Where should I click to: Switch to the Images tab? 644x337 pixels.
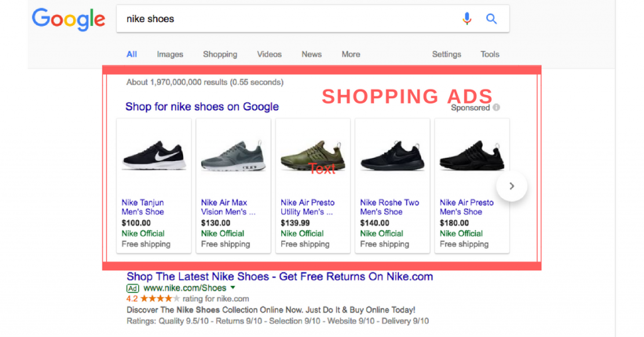[x=170, y=54]
